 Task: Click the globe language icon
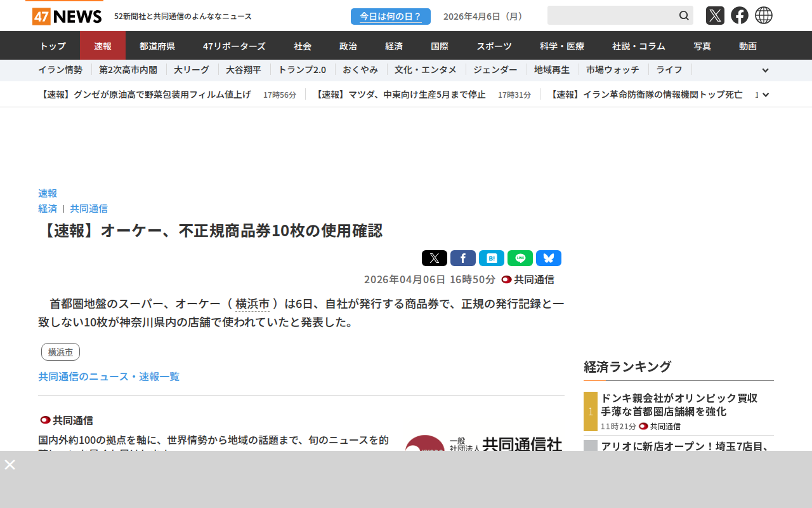[x=764, y=15]
